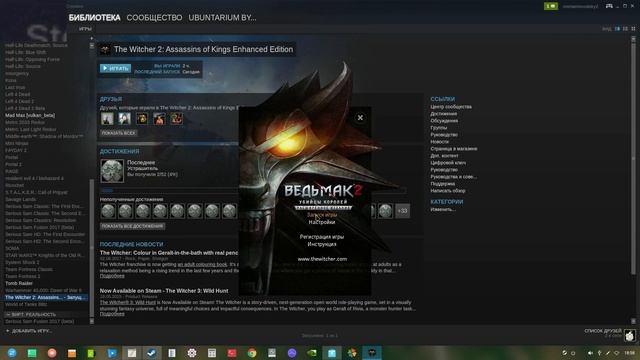Click the volume icon in system tray

[x=590, y=353]
